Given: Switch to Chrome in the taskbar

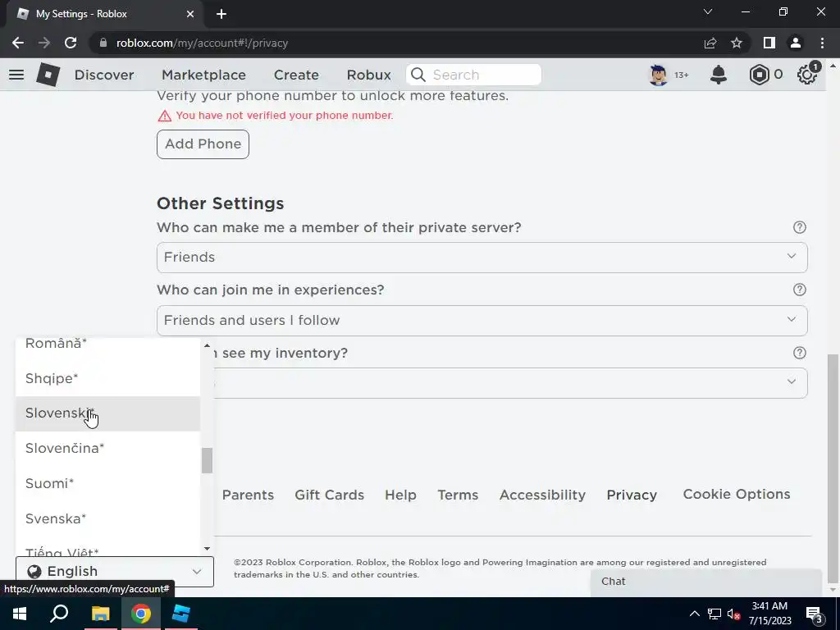Looking at the screenshot, I should [141, 614].
